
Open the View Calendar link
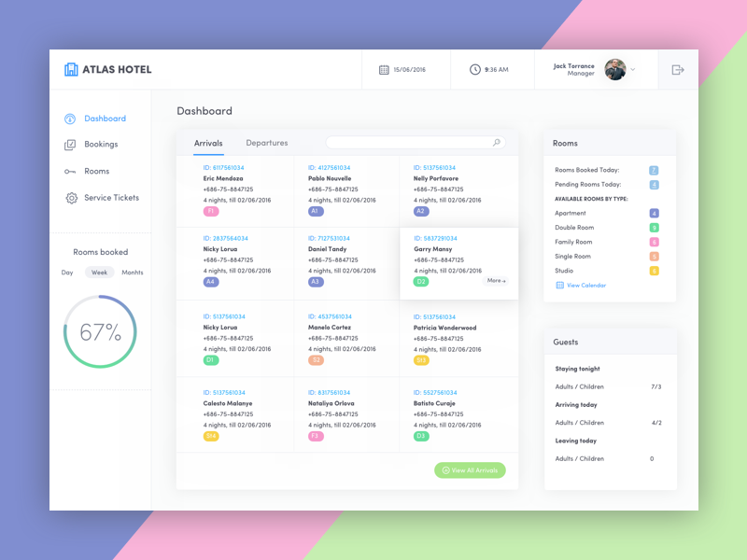tap(585, 285)
